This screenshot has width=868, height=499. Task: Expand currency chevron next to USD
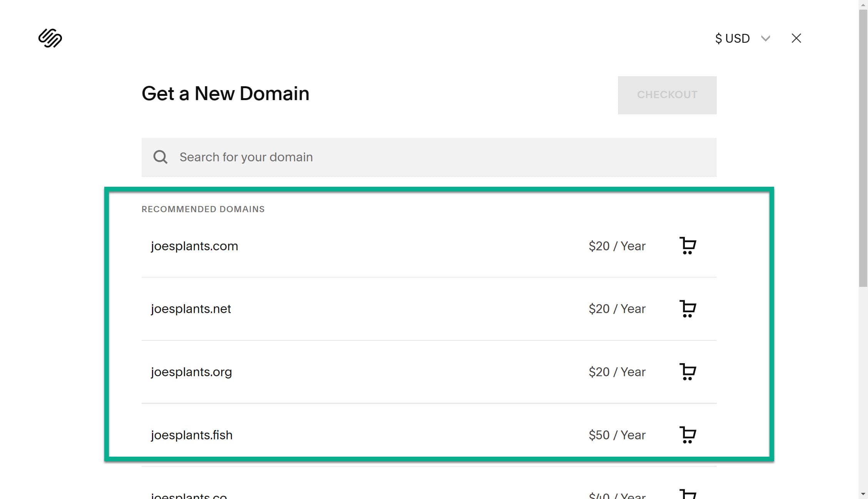[x=765, y=39]
